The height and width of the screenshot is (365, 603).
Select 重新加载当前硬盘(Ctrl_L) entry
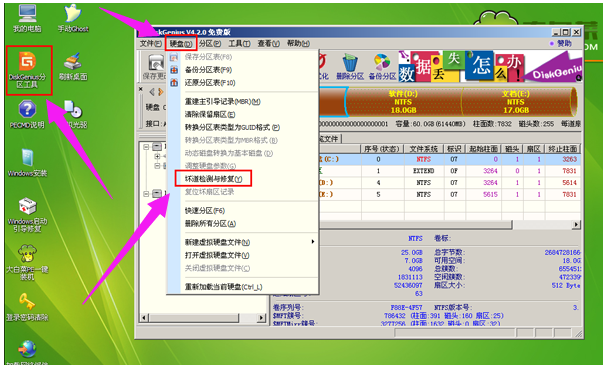(242, 287)
